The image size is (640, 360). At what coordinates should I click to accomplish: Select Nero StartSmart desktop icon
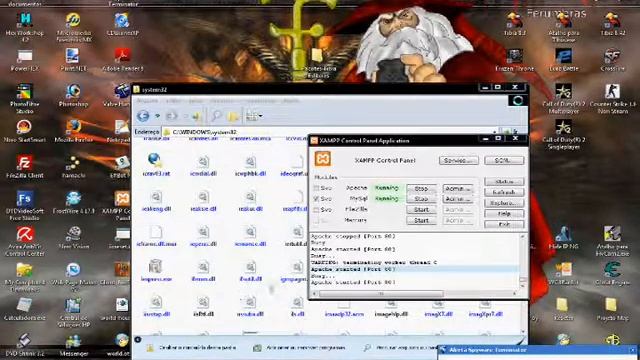coord(24,131)
